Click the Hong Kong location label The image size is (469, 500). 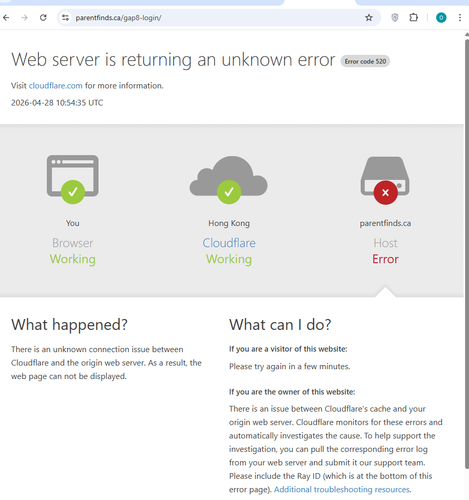point(229,223)
